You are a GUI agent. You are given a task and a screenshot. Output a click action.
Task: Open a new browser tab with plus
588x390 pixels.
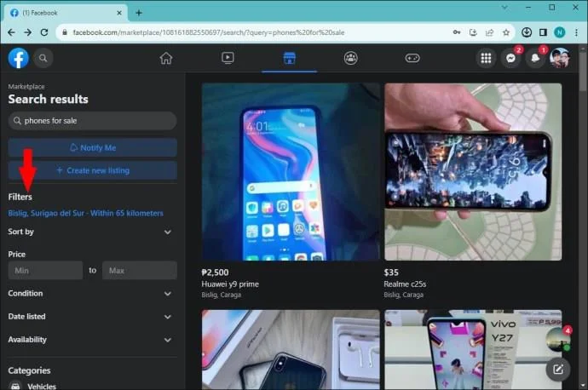pos(139,13)
